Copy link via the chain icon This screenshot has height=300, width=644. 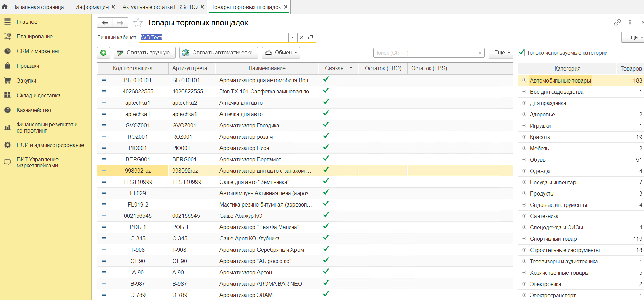[x=617, y=22]
